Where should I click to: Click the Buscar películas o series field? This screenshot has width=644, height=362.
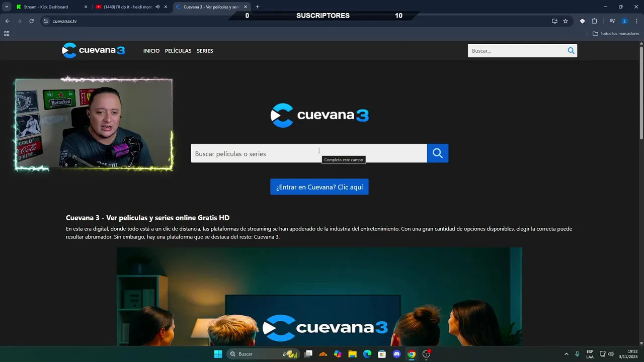(309, 153)
